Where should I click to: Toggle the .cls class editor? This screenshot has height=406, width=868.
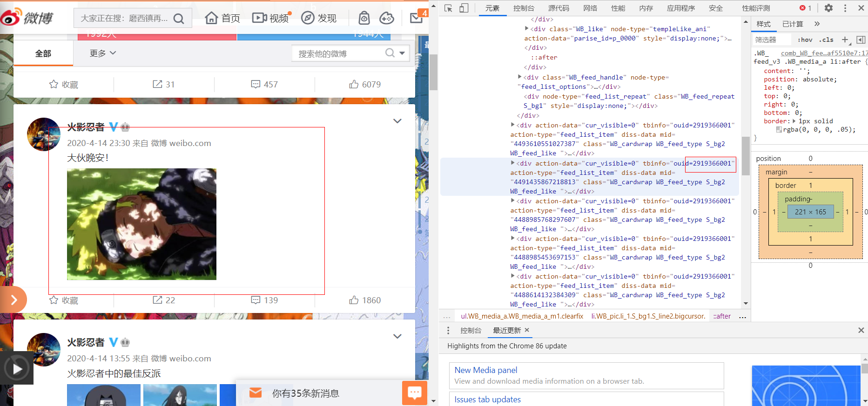coord(826,40)
